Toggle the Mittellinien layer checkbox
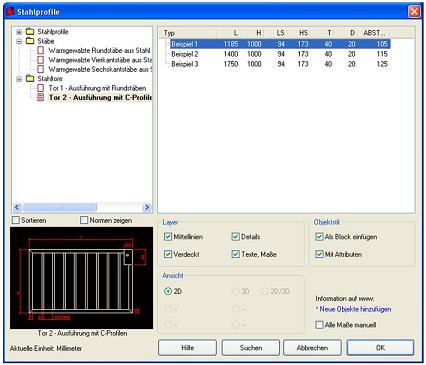This screenshot has height=365, width=426. click(168, 237)
